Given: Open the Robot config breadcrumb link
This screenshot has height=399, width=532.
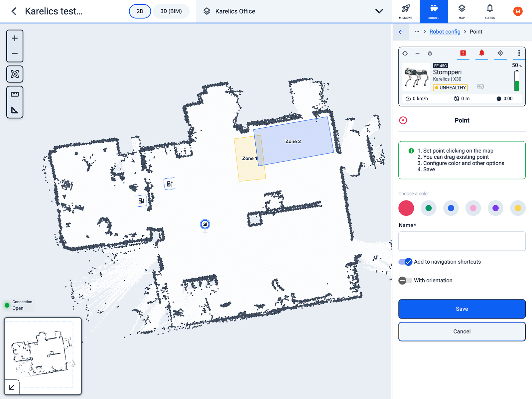Looking at the screenshot, I should click(x=445, y=32).
